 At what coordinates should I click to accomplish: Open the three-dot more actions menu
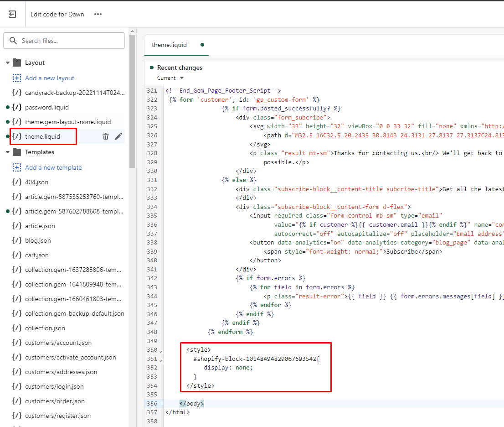tap(98, 14)
